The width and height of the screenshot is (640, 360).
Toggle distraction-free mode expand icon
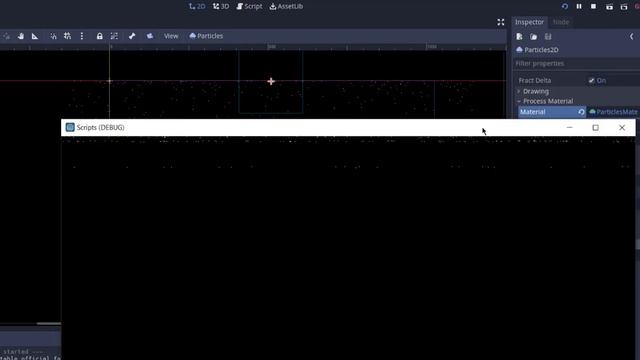point(500,22)
